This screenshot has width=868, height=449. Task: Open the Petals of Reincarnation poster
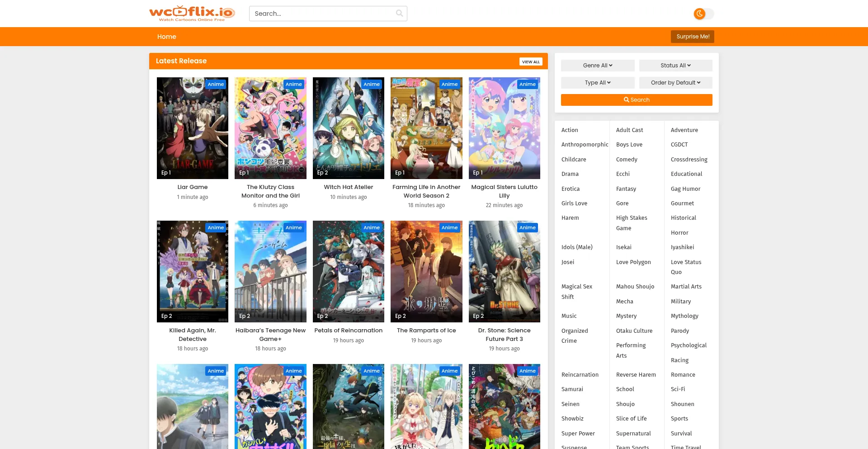point(349,271)
